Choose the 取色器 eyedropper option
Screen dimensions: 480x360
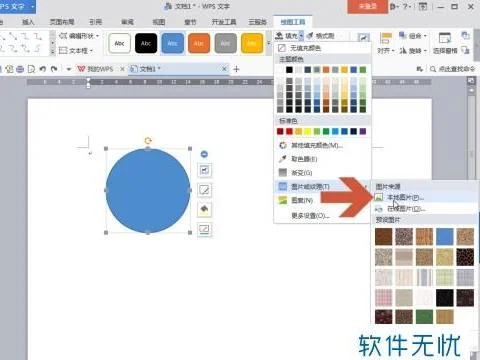click(x=322, y=159)
